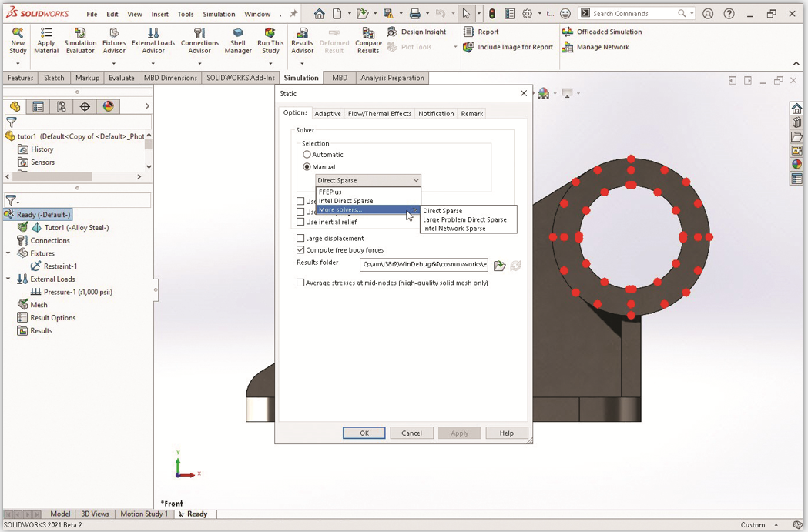Expand External Loads Advisor dropdown arrow
The height and width of the screenshot is (532, 808).
[x=153, y=63]
